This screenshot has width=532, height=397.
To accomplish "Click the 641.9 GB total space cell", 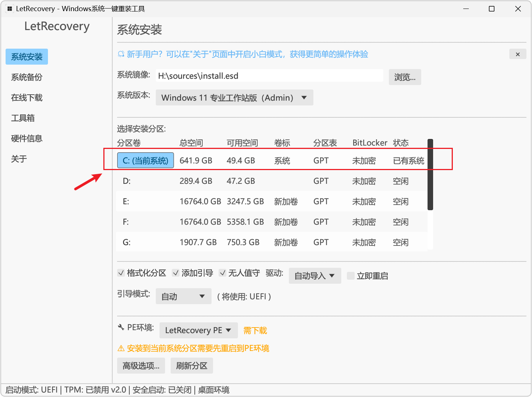I will coord(196,160).
